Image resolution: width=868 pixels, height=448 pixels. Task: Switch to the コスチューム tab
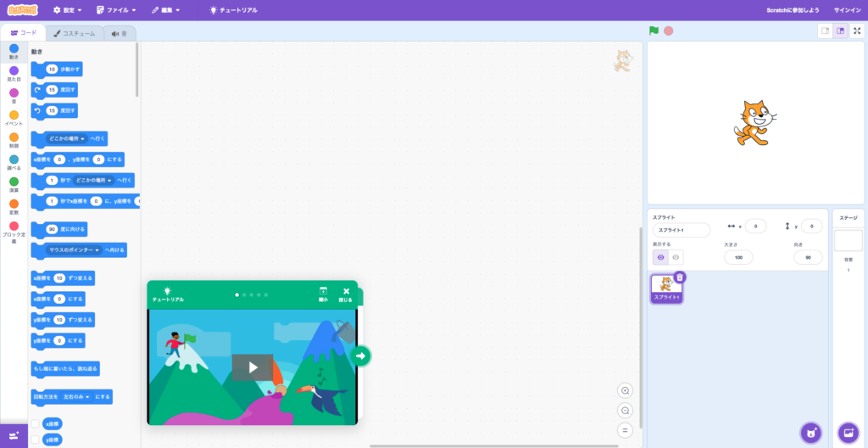[75, 33]
